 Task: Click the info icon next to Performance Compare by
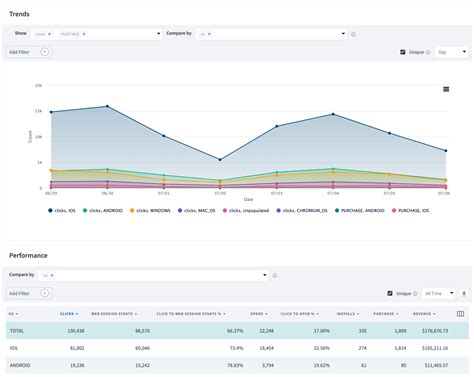(275, 276)
